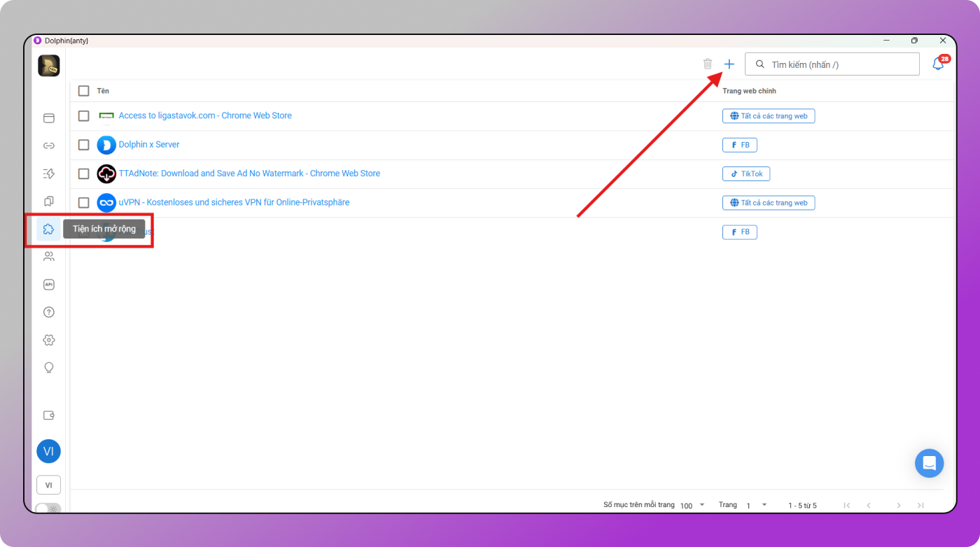Toggle the light/dark theme switch
The height and width of the screenshot is (547, 980).
click(48, 509)
